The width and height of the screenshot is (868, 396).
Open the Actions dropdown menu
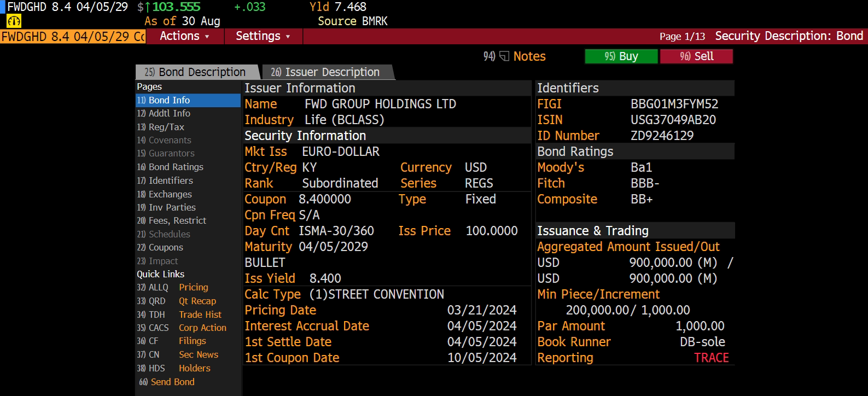click(x=185, y=36)
